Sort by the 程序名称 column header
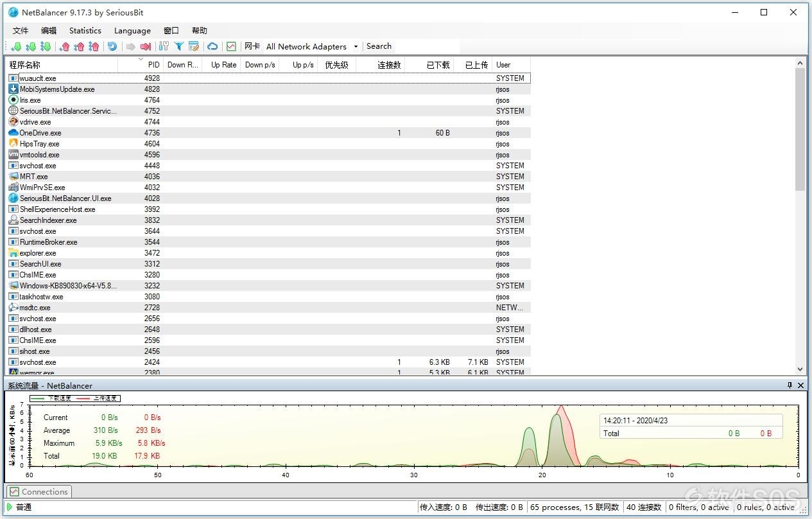 pyautogui.click(x=62, y=64)
